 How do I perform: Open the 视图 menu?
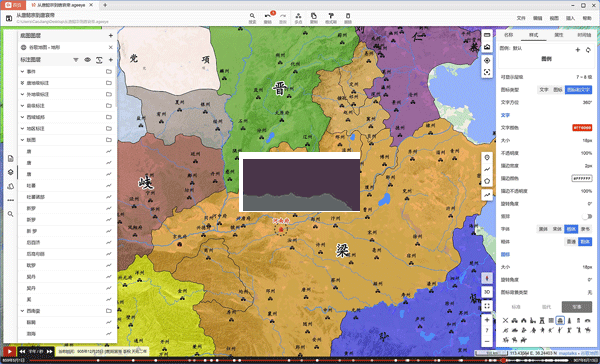point(554,18)
